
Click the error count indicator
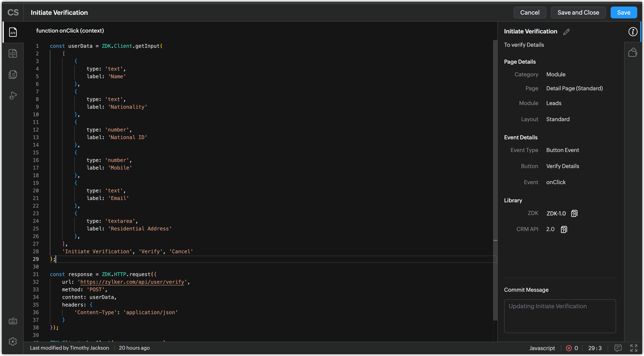[x=572, y=348]
